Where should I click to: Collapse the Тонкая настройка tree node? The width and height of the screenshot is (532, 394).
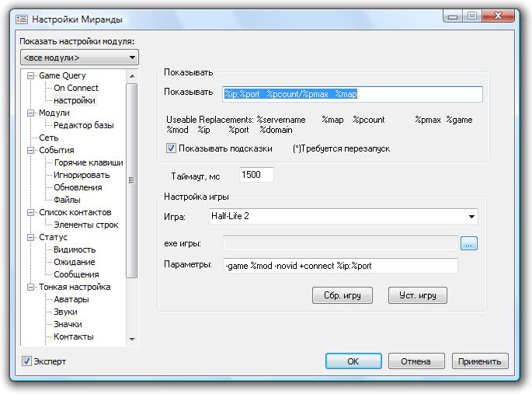(x=30, y=287)
